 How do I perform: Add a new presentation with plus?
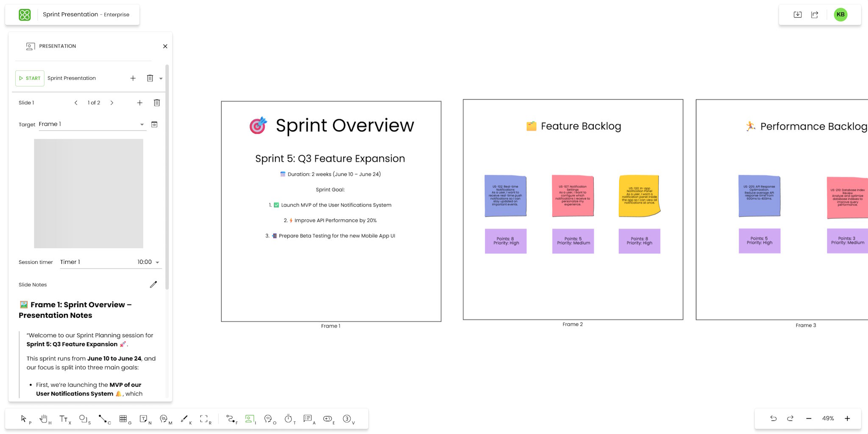(x=133, y=78)
